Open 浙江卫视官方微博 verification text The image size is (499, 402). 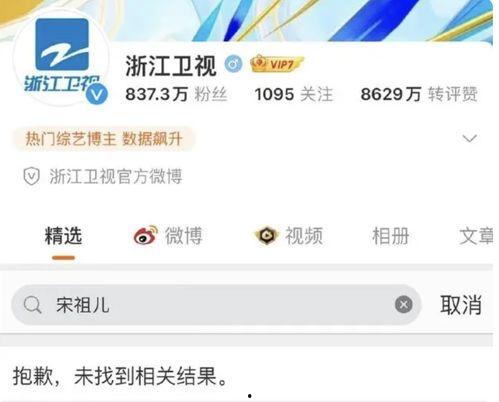coord(116,176)
